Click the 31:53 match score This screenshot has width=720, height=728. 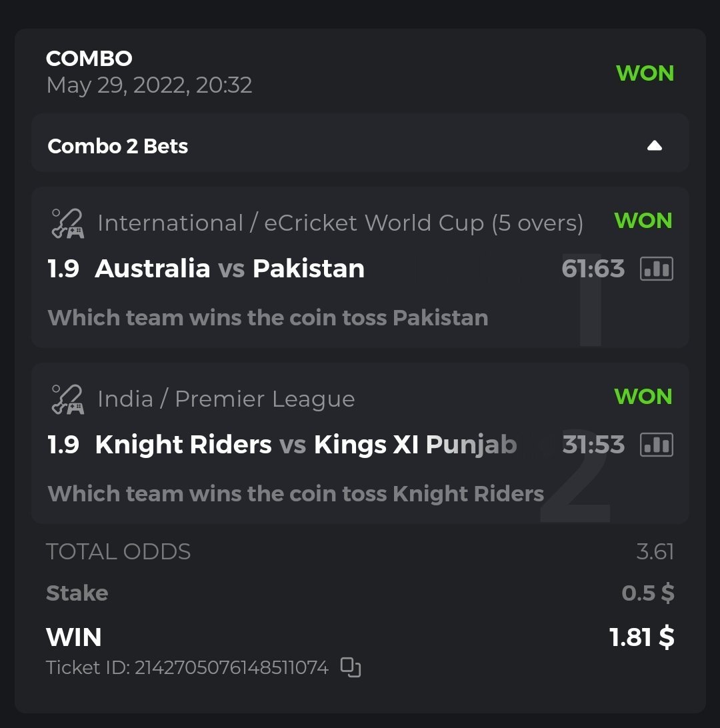[x=593, y=445]
